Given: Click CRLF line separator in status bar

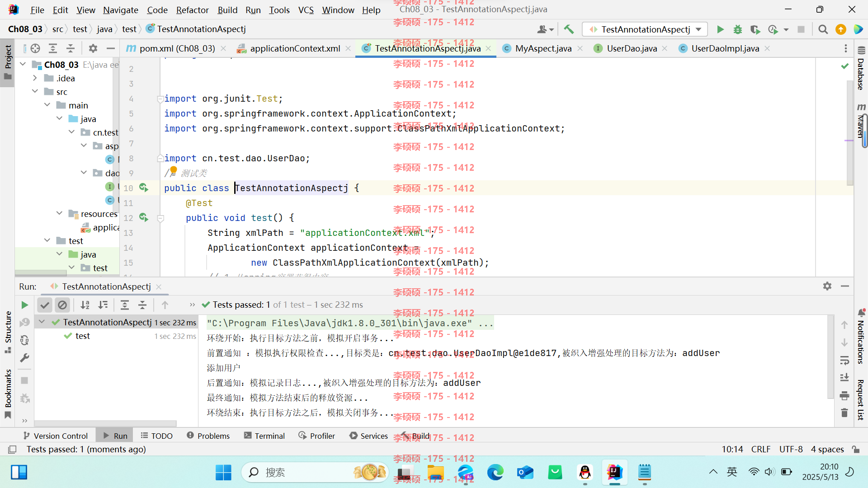Looking at the screenshot, I should click(760, 449).
